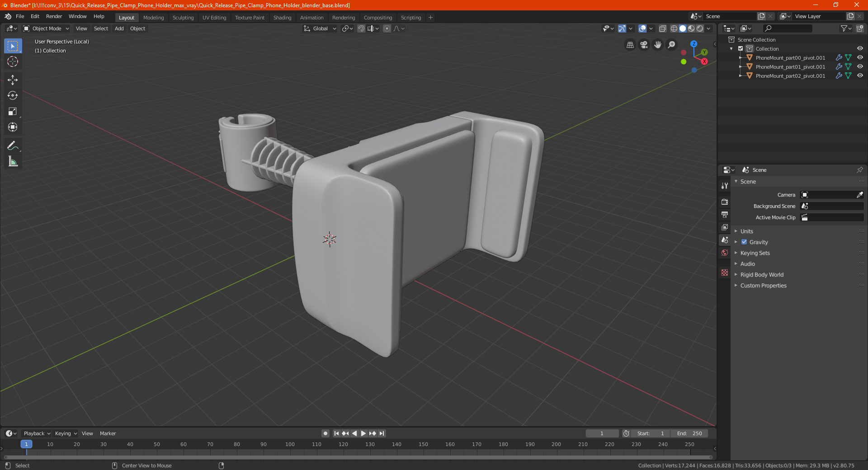
Task: Open the World properties tab
Action: [x=725, y=253]
